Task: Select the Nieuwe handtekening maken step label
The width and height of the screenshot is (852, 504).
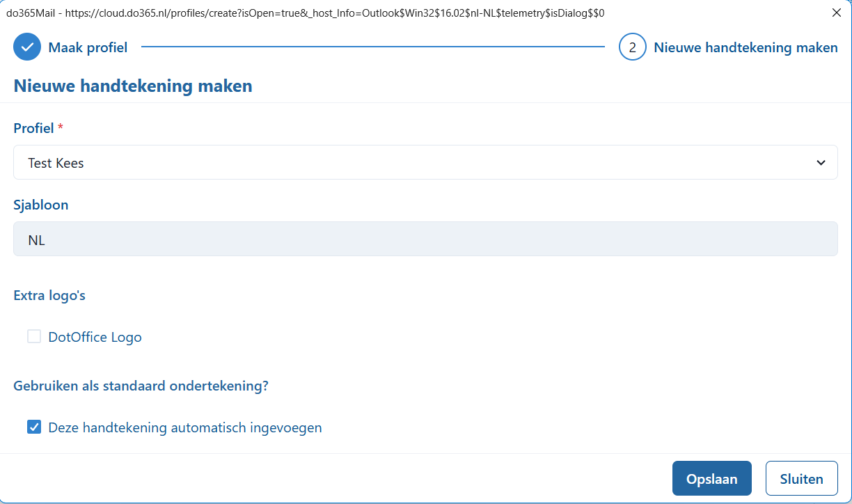Action: [x=745, y=47]
